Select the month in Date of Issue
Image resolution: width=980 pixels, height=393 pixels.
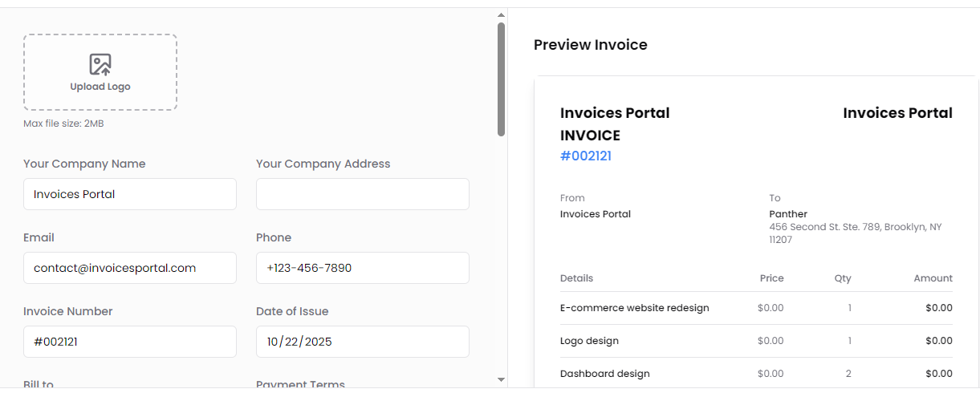(274, 342)
